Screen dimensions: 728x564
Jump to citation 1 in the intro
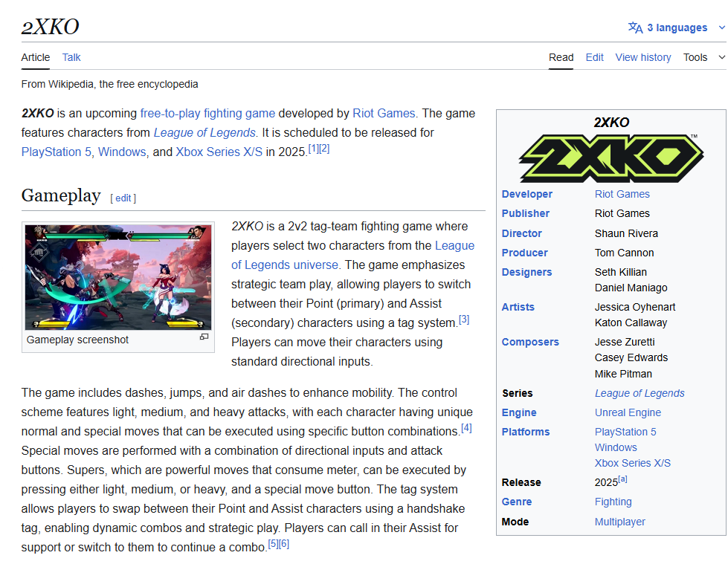314,149
